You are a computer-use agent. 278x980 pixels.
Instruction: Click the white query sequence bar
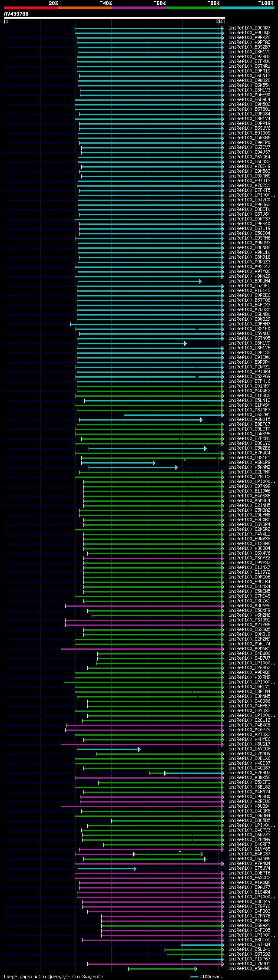coord(115,18)
